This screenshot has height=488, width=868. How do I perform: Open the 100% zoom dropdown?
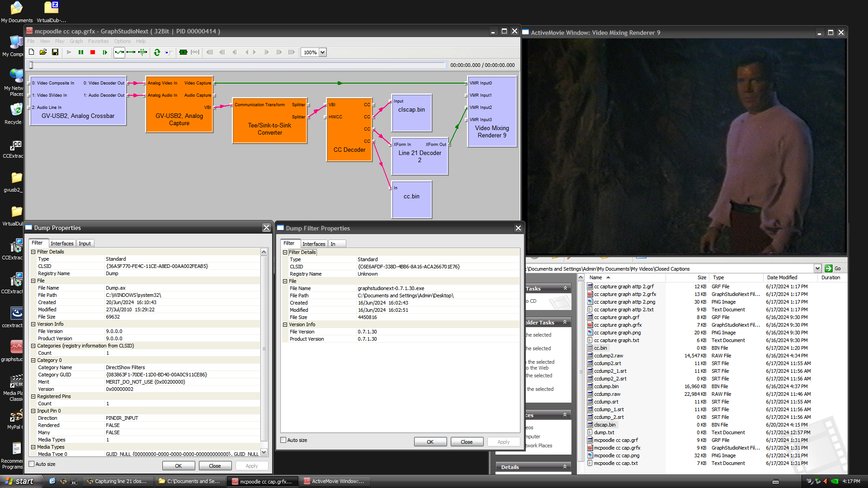tap(322, 52)
